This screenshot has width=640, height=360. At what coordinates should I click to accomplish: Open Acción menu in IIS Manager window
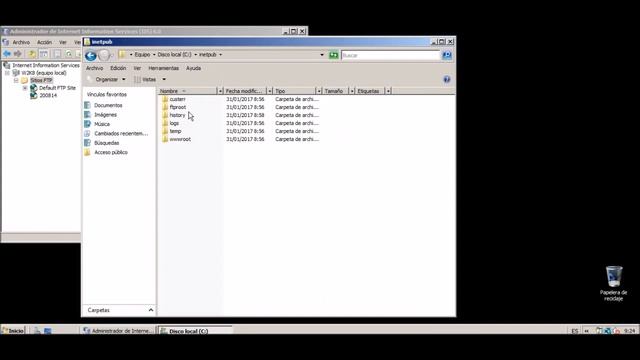[44, 42]
